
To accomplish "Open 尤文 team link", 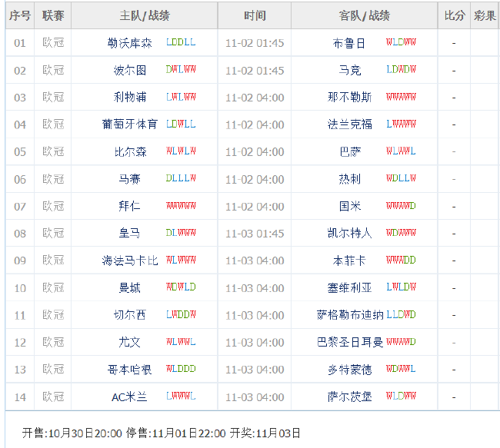I will point(129,342).
